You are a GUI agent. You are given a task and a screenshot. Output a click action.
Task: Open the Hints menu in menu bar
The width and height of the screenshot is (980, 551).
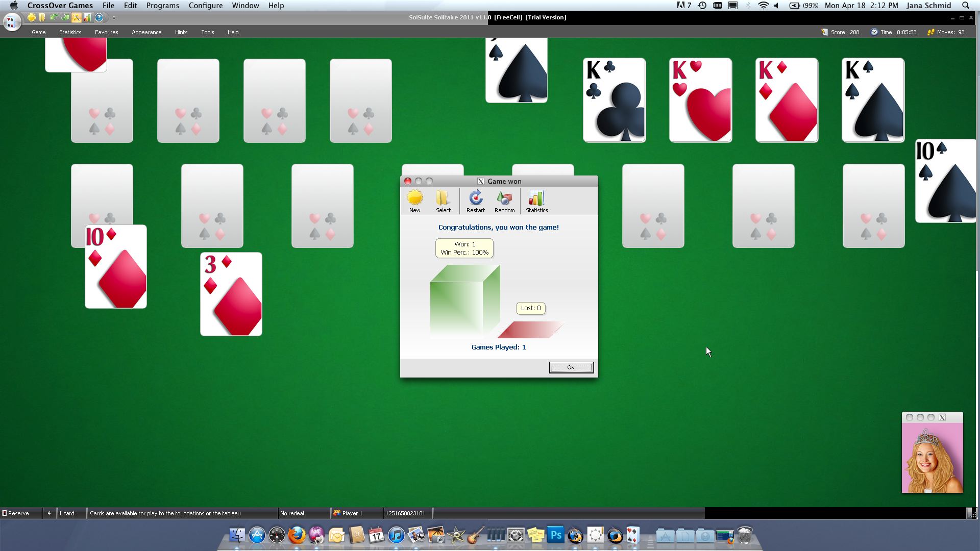pos(182,32)
